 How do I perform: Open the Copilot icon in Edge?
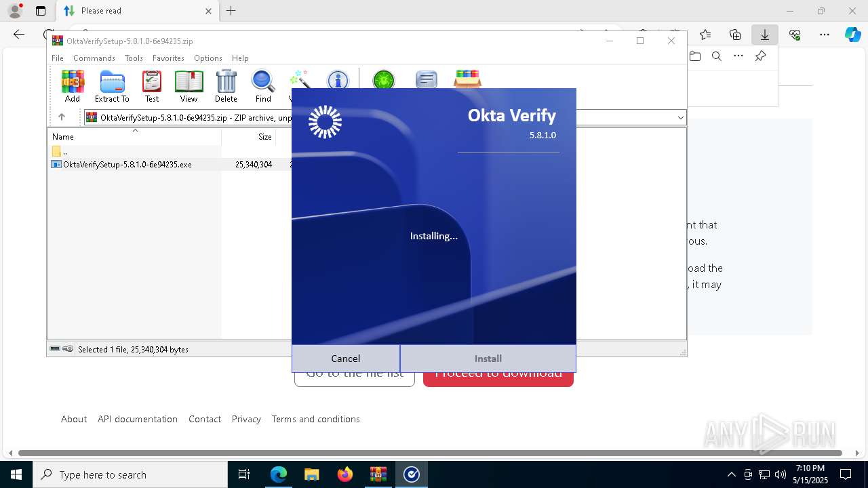click(852, 35)
